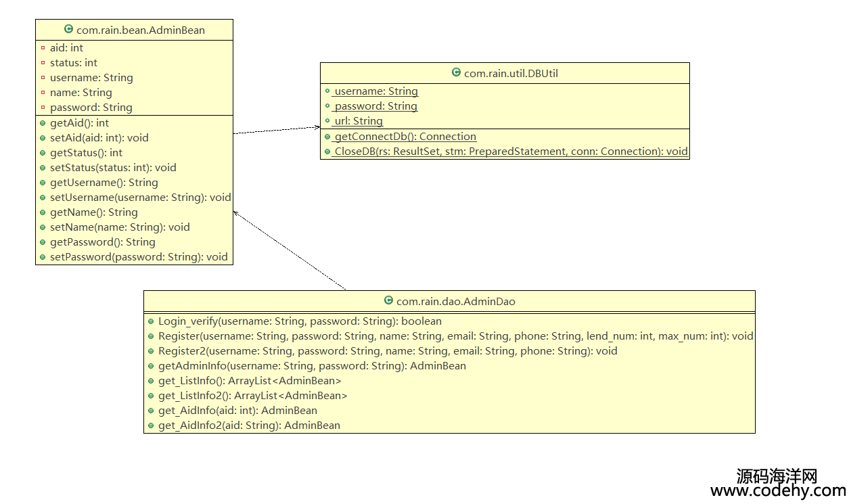Click the method icon beside Register2
This screenshot has width=849, height=504.
[x=151, y=351]
